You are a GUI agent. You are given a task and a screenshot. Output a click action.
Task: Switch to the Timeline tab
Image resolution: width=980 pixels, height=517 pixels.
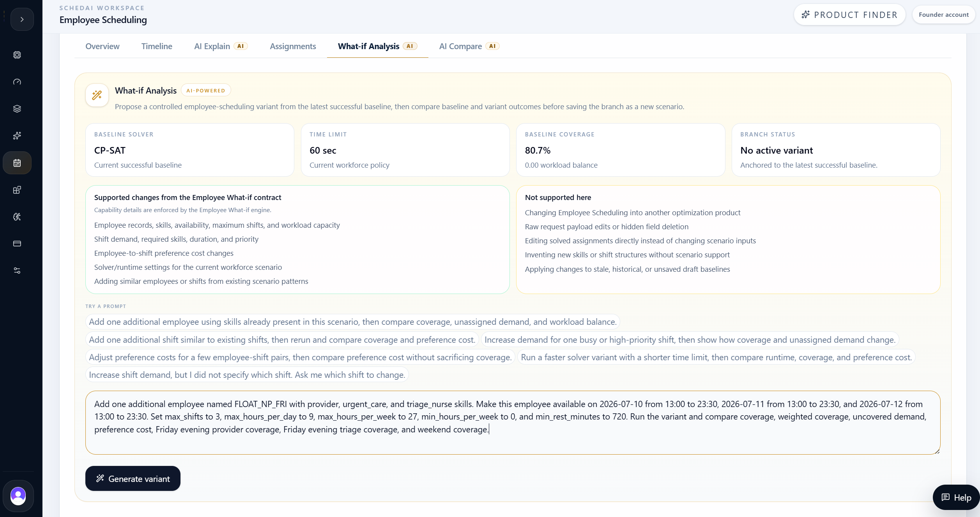[x=157, y=46]
